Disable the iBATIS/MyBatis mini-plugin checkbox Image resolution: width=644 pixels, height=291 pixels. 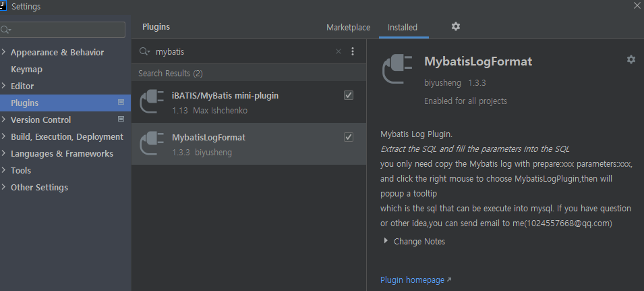[348, 95]
